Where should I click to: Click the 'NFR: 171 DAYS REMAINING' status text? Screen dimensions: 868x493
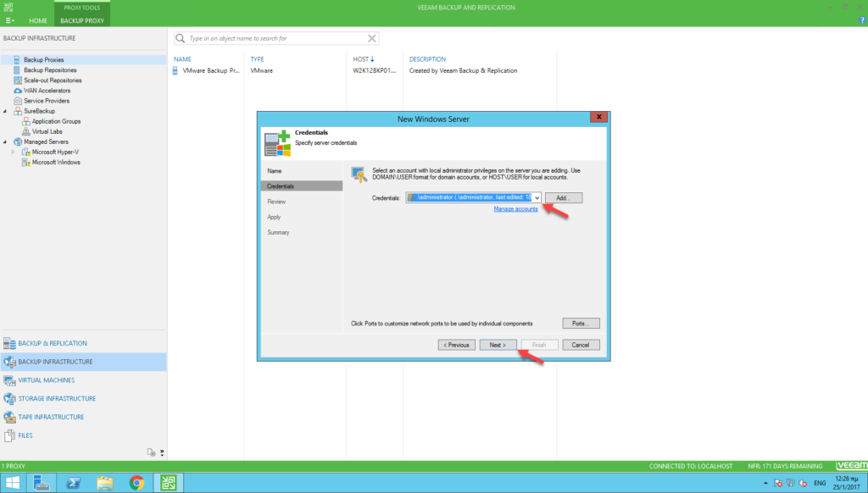click(x=785, y=467)
